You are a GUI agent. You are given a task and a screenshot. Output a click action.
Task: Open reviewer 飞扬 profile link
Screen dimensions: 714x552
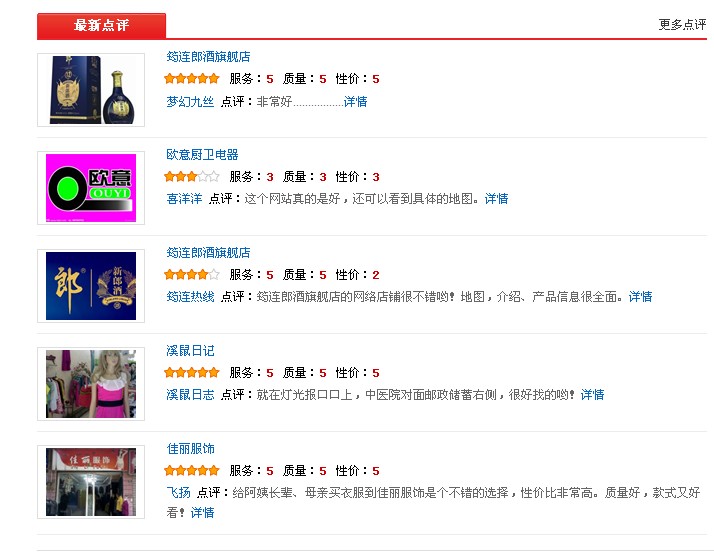[178, 493]
